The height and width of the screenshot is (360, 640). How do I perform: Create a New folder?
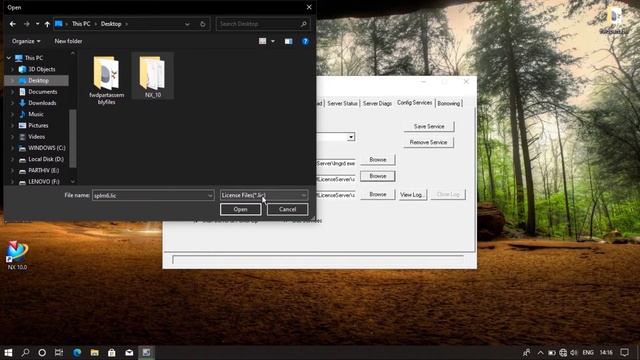68,41
